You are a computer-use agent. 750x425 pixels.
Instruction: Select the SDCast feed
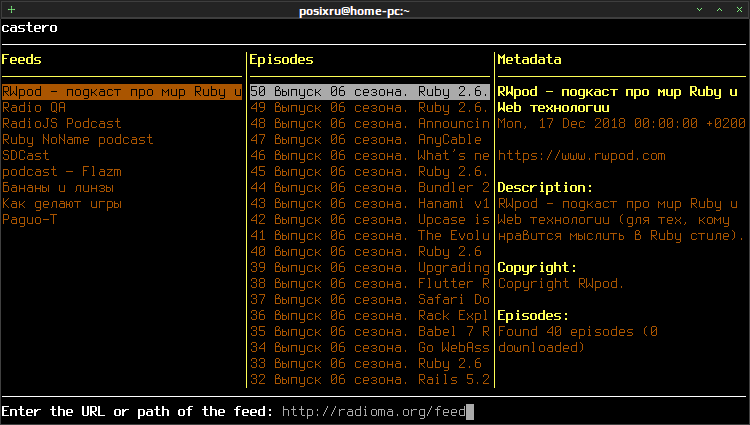tap(26, 155)
